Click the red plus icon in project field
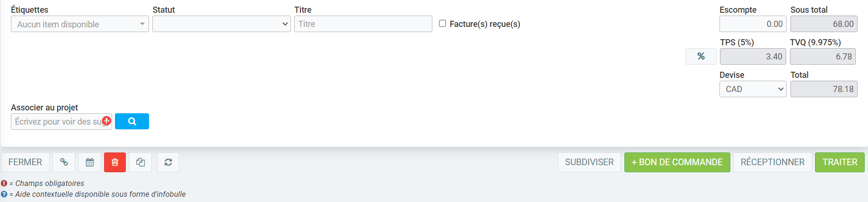This screenshot has height=202, width=868. tap(107, 121)
